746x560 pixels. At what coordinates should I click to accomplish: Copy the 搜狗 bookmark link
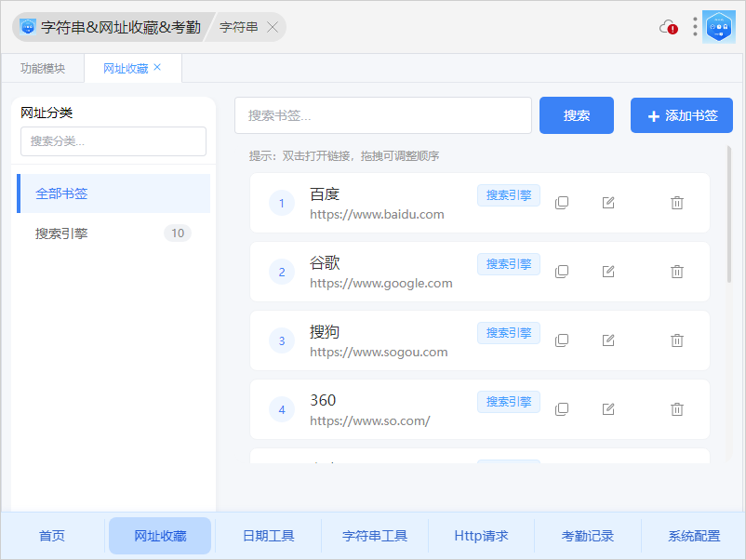pyautogui.click(x=562, y=340)
